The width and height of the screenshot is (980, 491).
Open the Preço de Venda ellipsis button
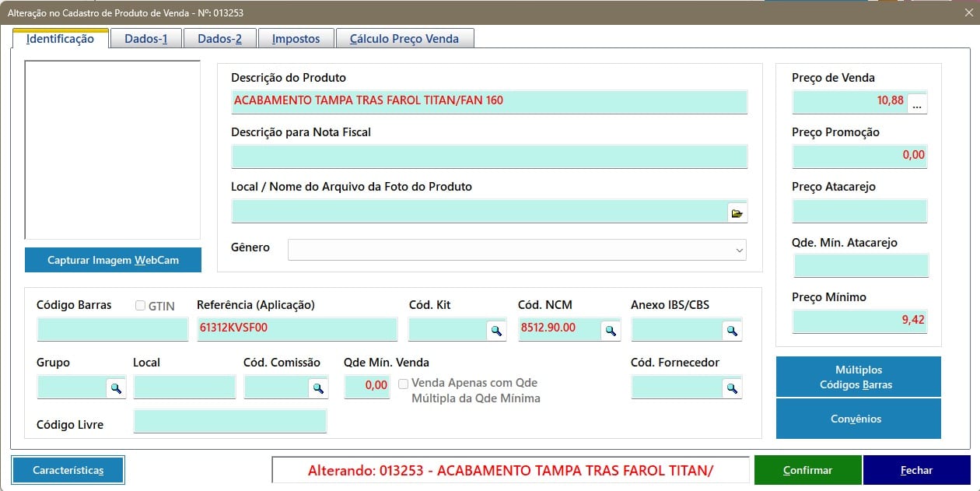(x=917, y=103)
